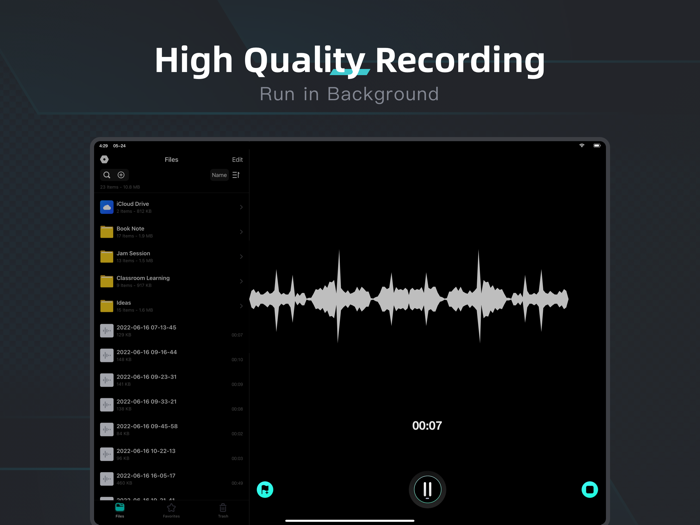Open the Book Note folder icon

[x=107, y=232]
